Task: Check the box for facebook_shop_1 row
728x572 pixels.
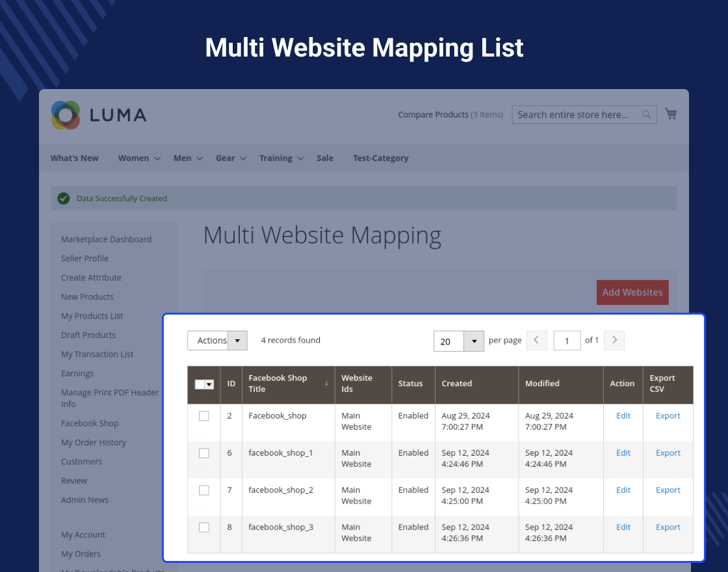Action: (x=204, y=453)
